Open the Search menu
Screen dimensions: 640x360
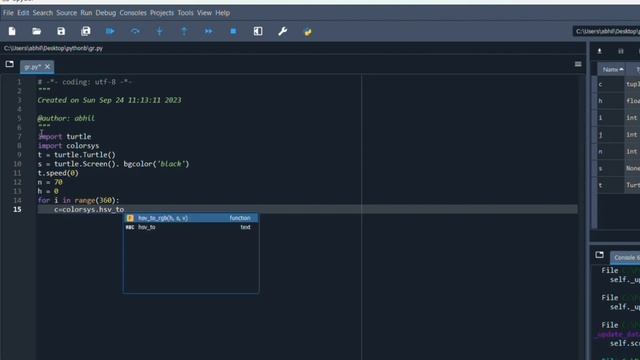click(x=43, y=13)
